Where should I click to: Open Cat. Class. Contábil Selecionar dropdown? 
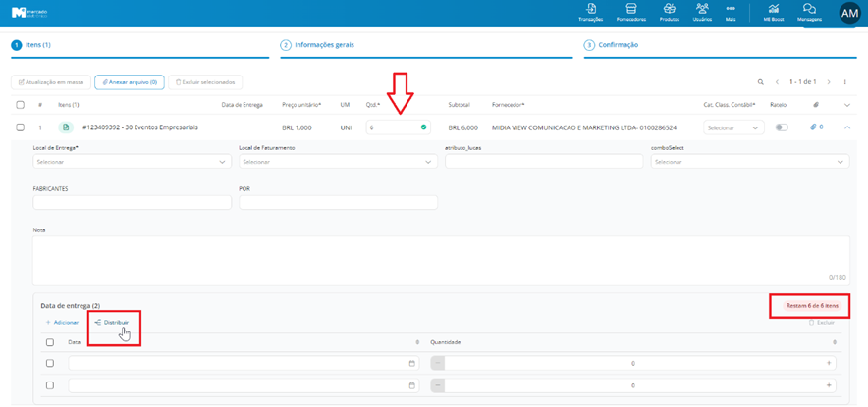pyautogui.click(x=733, y=127)
